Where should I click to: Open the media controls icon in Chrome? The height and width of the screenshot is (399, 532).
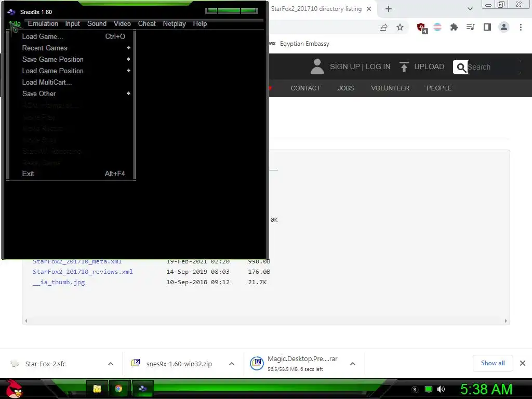470,27
